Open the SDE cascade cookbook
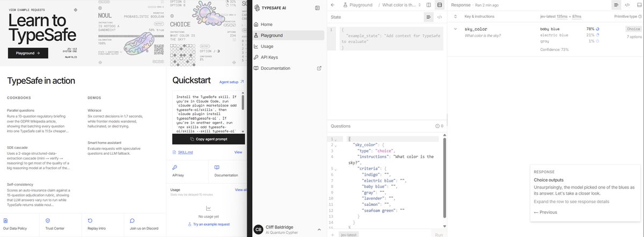Image resolution: width=644 pixels, height=237 pixels. [39, 157]
